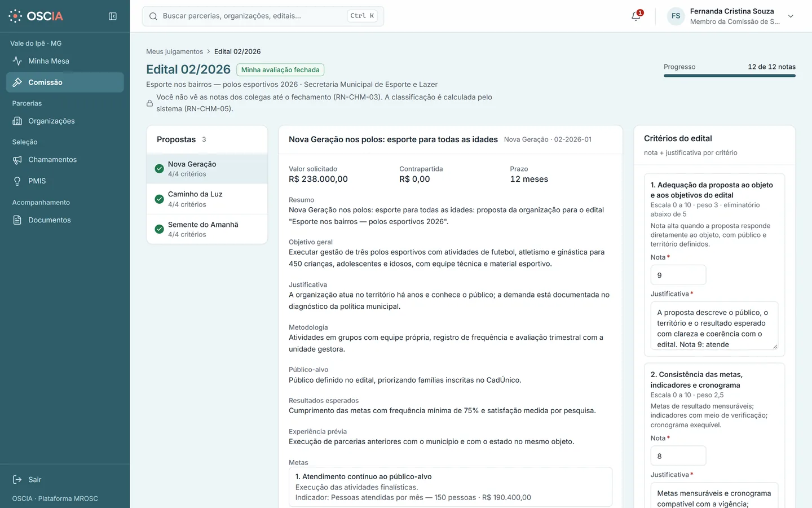
Task: Select the Semente do Amanhã proposal
Action: click(x=207, y=229)
